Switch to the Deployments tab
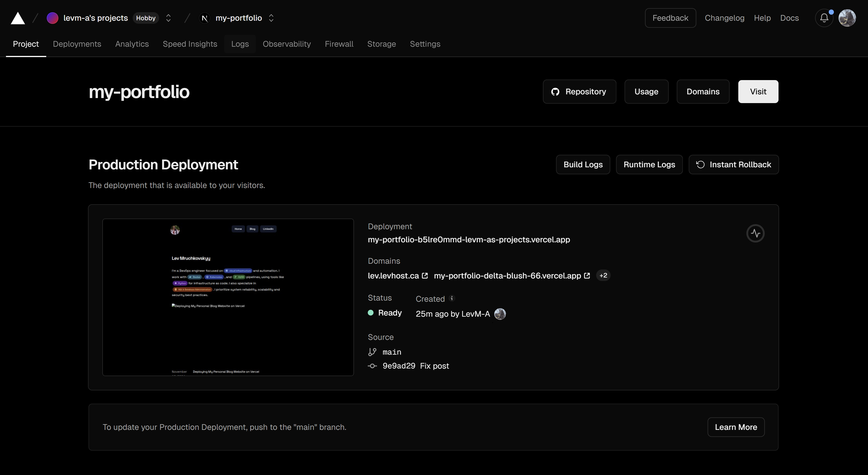The height and width of the screenshot is (475, 868). (x=77, y=44)
